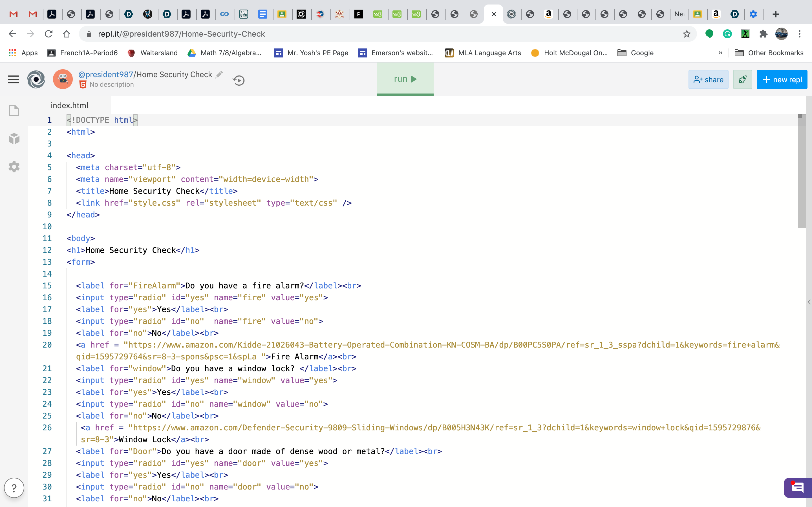This screenshot has width=812, height=507.
Task: Click the rocket deploy icon button
Action: coord(742,79)
